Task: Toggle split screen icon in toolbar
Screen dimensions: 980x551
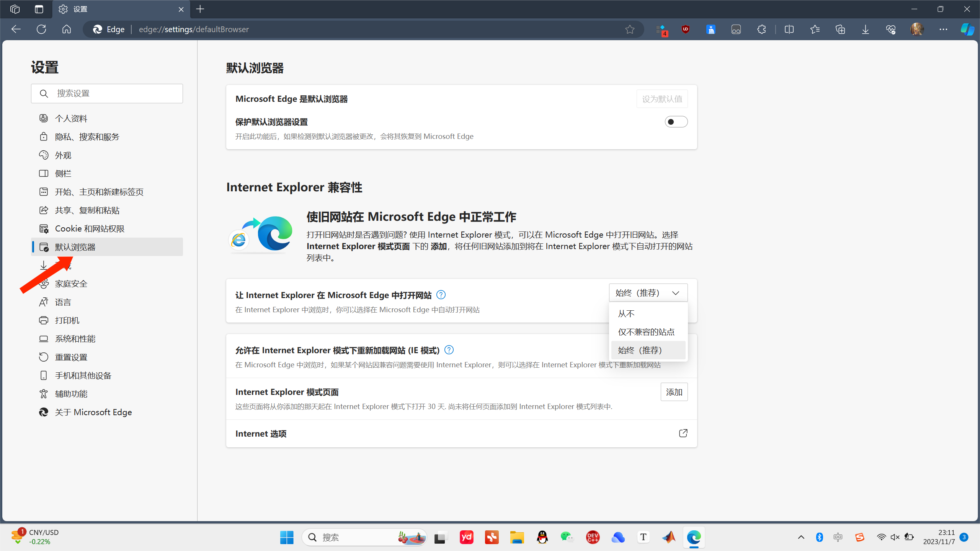Action: [x=789, y=29]
